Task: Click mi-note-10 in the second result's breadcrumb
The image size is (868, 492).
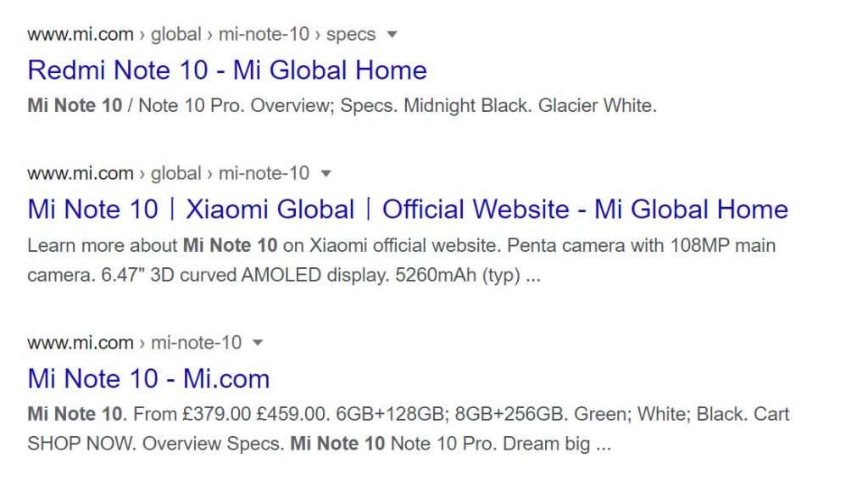Action: (x=264, y=173)
